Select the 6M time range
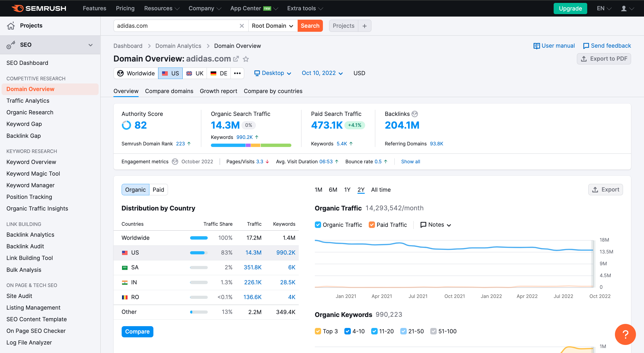 [x=333, y=190]
